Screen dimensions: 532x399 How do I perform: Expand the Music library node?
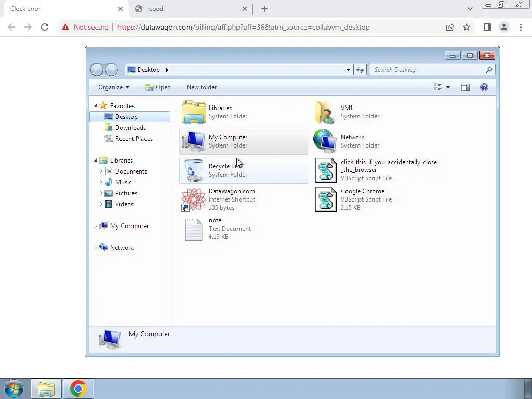click(x=101, y=182)
